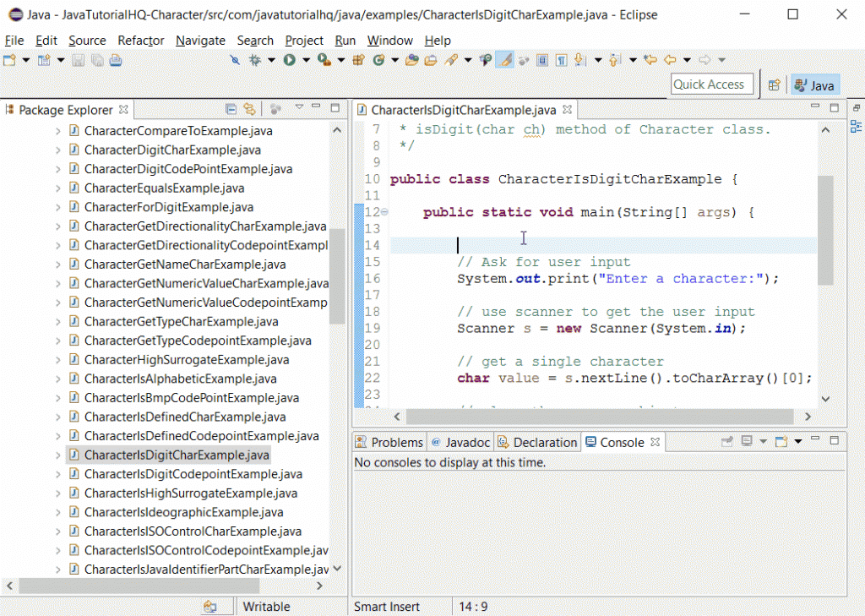Toggle Mark Occurrences highlighter icon

tap(505, 60)
